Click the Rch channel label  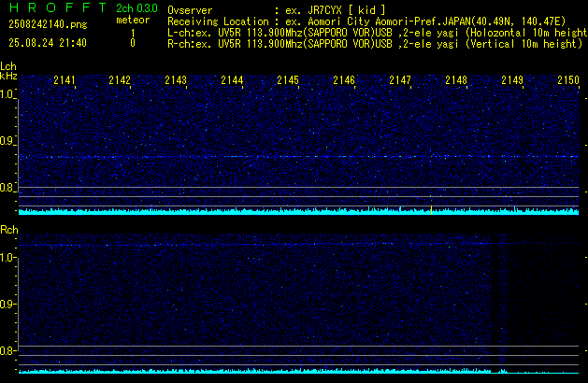9,230
